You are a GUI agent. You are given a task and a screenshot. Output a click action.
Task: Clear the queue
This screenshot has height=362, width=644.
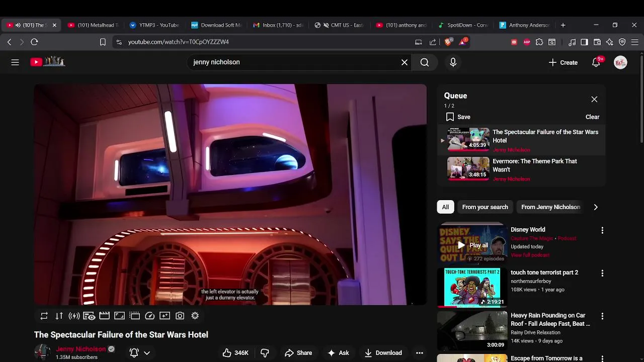point(592,117)
